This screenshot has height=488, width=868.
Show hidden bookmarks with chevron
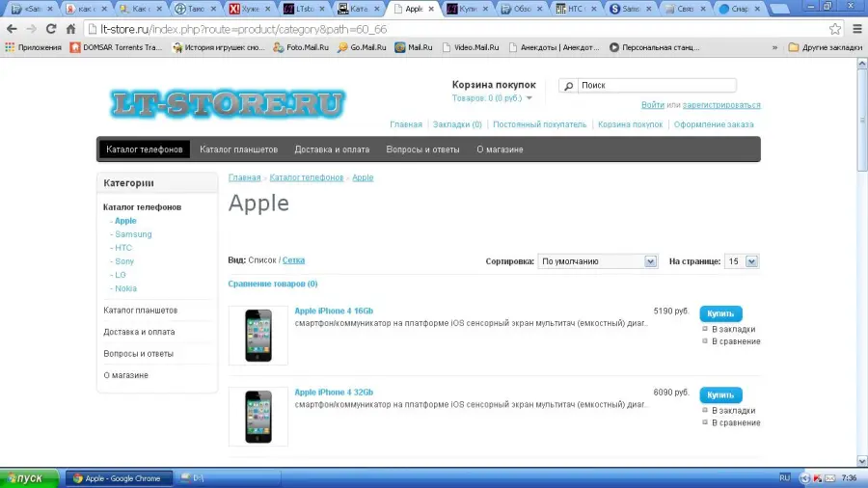point(774,47)
